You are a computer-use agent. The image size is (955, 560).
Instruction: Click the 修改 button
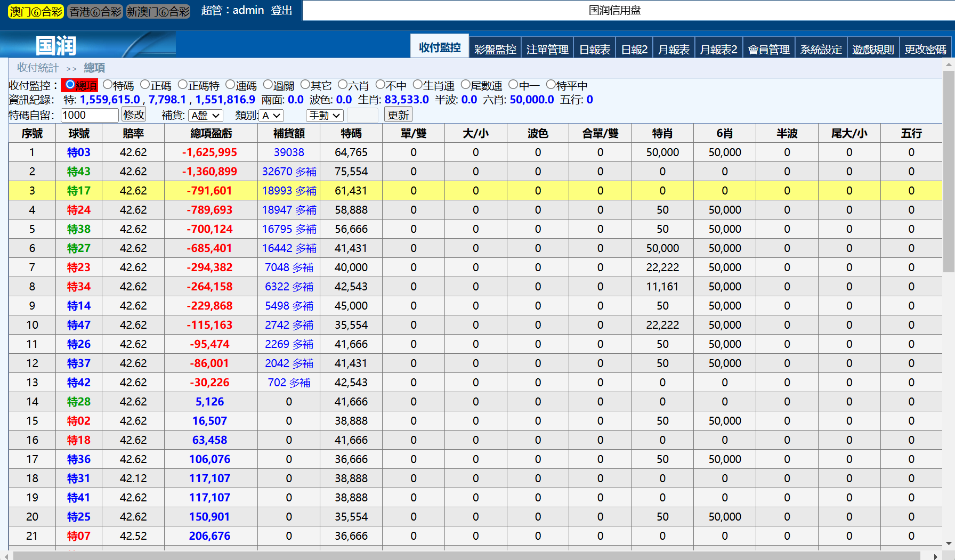pyautogui.click(x=133, y=115)
